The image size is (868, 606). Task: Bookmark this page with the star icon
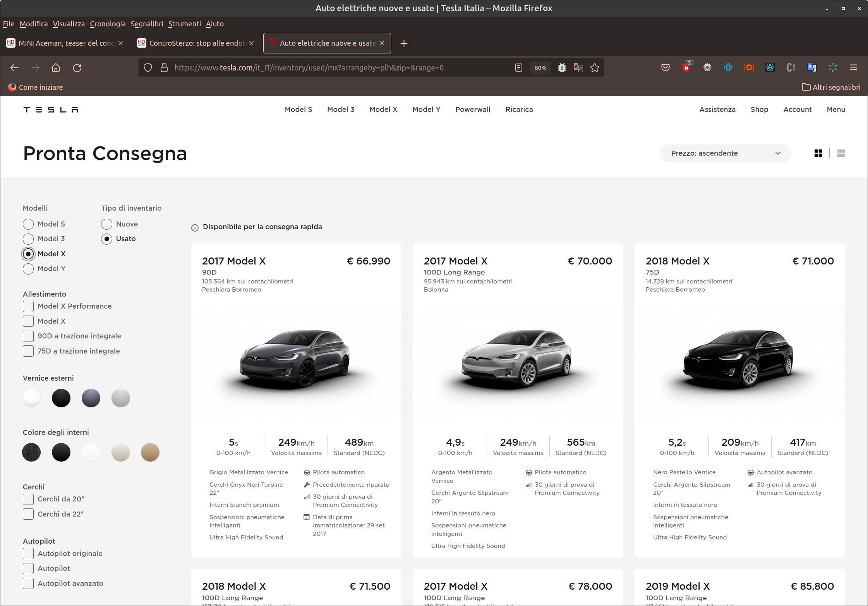[595, 68]
